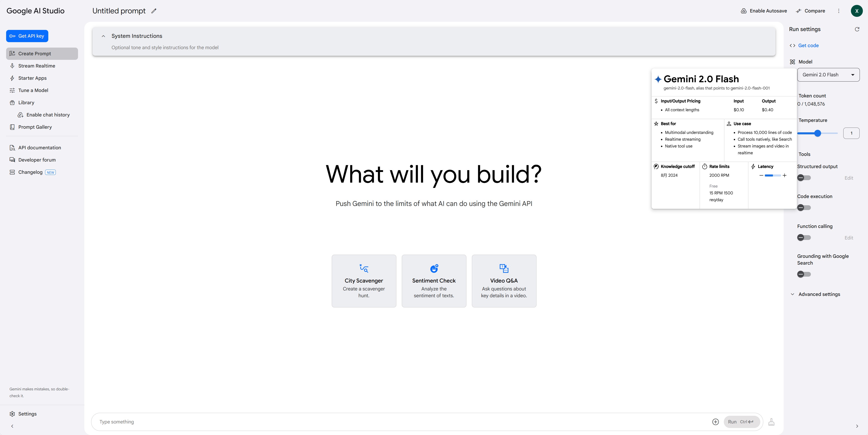
Task: Click the Prompt Gallery book icon
Action: [12, 127]
